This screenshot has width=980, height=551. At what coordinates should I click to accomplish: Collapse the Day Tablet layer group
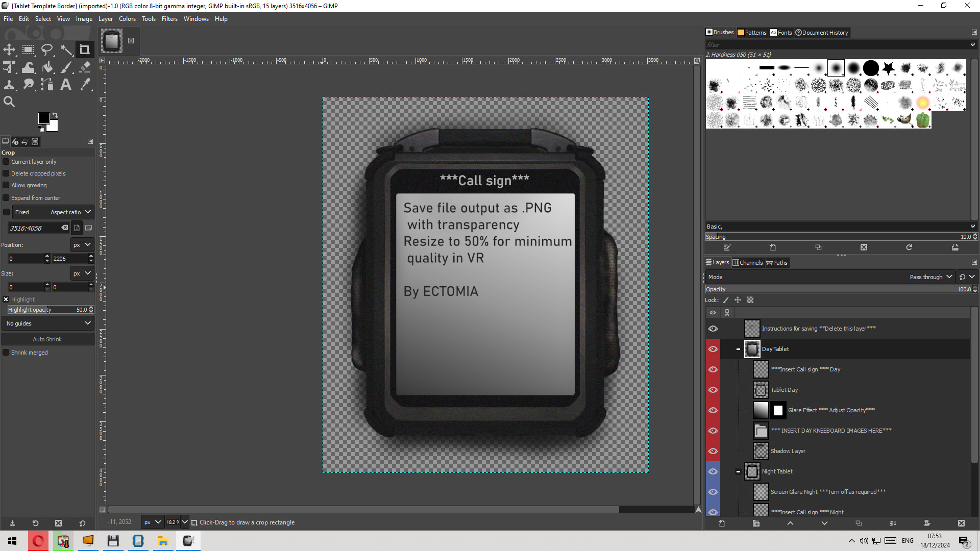click(x=738, y=349)
